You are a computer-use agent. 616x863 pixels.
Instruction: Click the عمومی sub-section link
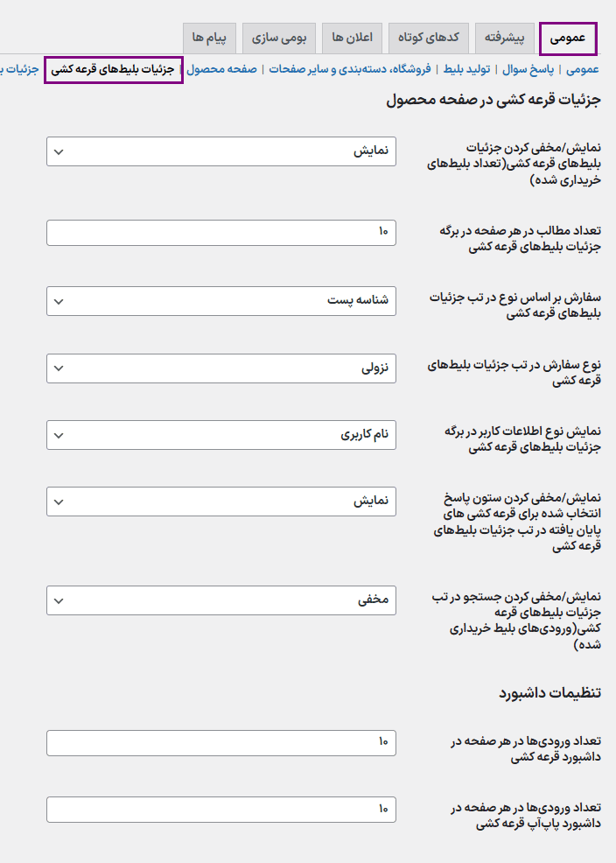(582, 69)
